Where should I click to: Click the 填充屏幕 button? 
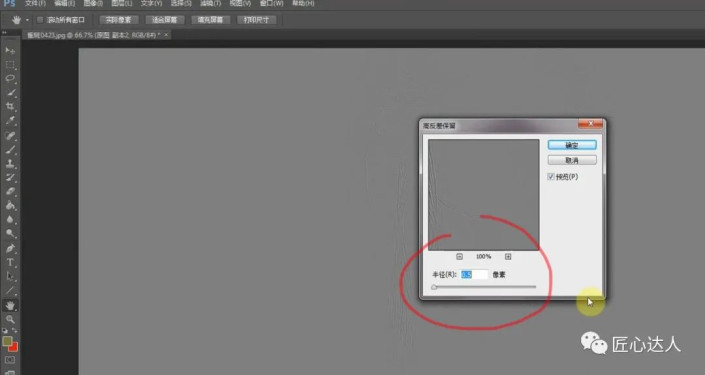point(210,20)
